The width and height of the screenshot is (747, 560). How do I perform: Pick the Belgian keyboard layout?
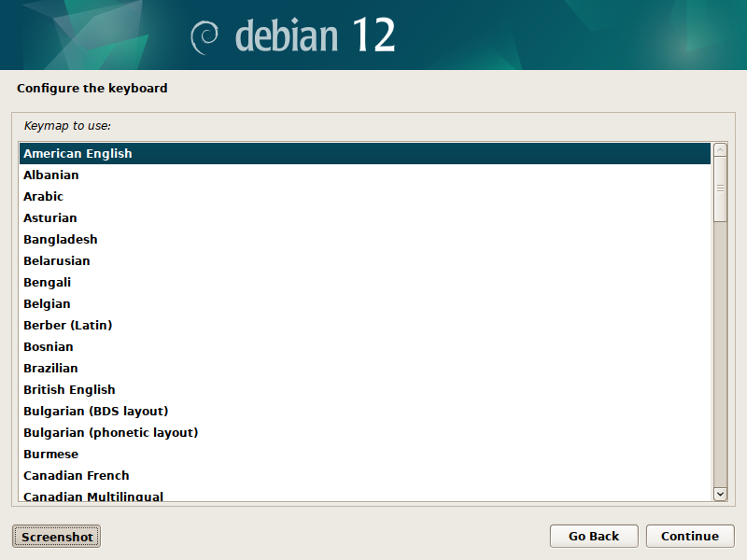(365, 303)
